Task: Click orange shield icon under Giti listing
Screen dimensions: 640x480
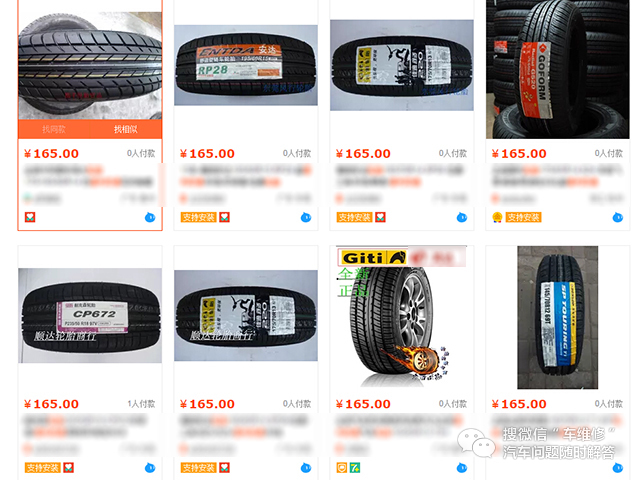Action: 342,468
